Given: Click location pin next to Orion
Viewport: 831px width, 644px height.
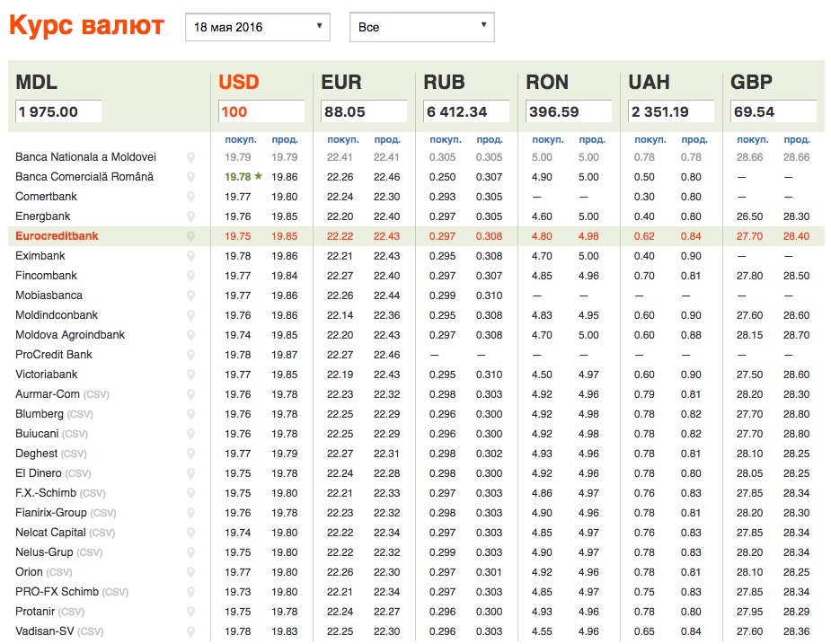Looking at the screenshot, I should coord(190,572).
